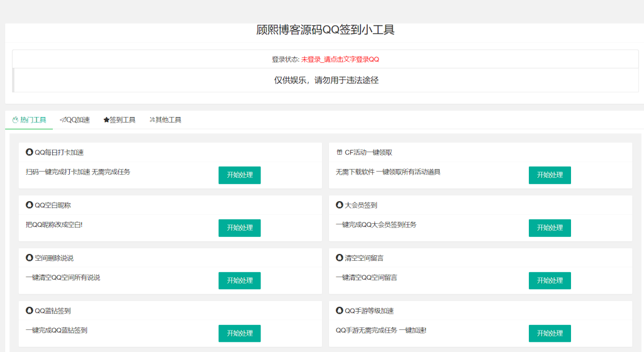644x352 pixels.
Task: Click the heading 空间删除说说
Action: click(54, 258)
